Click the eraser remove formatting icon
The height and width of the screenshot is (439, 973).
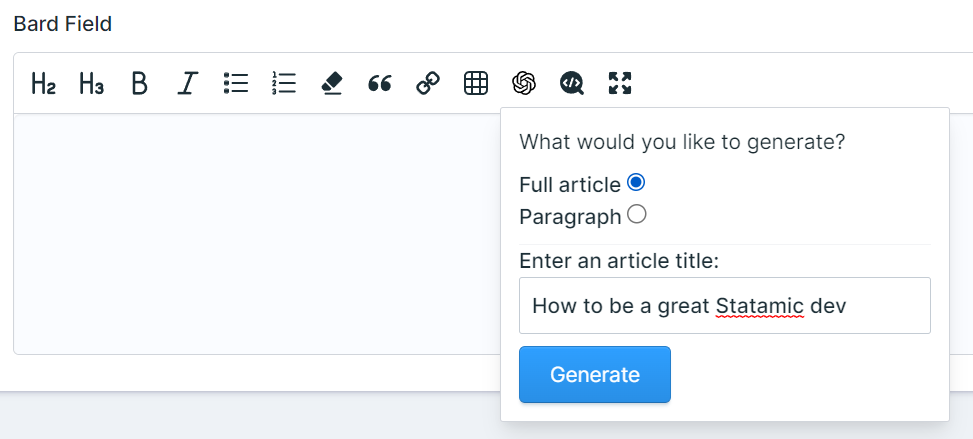[332, 83]
